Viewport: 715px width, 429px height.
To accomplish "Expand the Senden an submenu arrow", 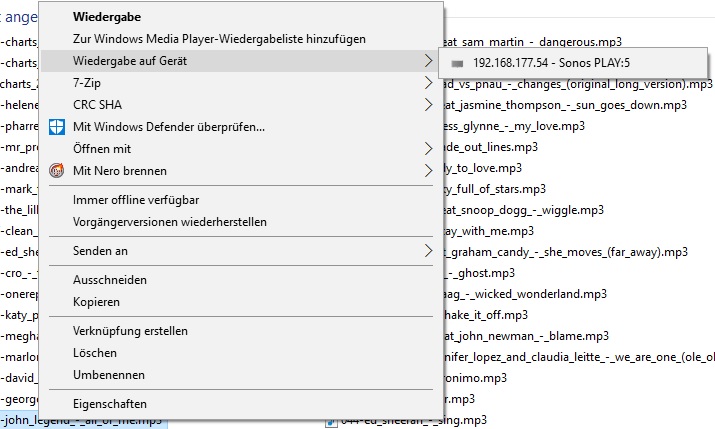I will 428,251.
